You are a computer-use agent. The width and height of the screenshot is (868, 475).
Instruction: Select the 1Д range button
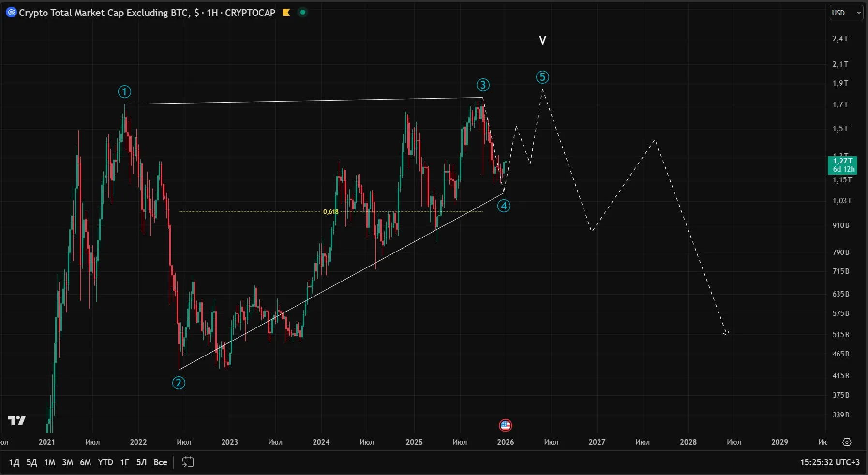click(x=14, y=462)
